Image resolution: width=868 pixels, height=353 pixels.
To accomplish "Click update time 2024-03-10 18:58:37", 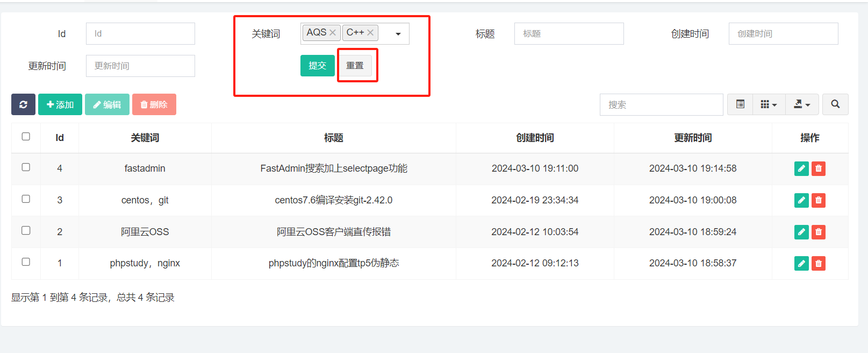I will [x=693, y=263].
